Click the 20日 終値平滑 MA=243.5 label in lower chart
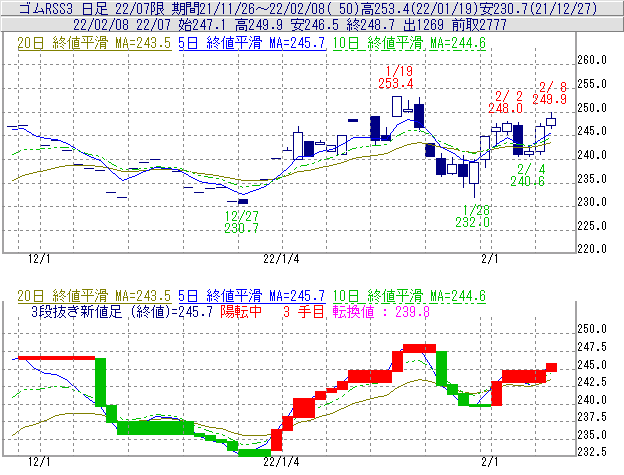Viewport: 624px width, 475px height. 94,296
